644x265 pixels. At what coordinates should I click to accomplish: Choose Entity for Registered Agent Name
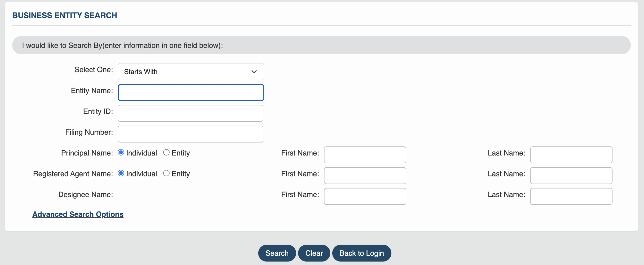click(166, 173)
